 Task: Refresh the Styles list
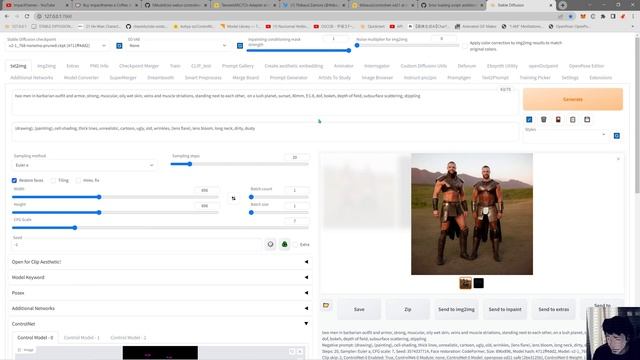click(617, 136)
